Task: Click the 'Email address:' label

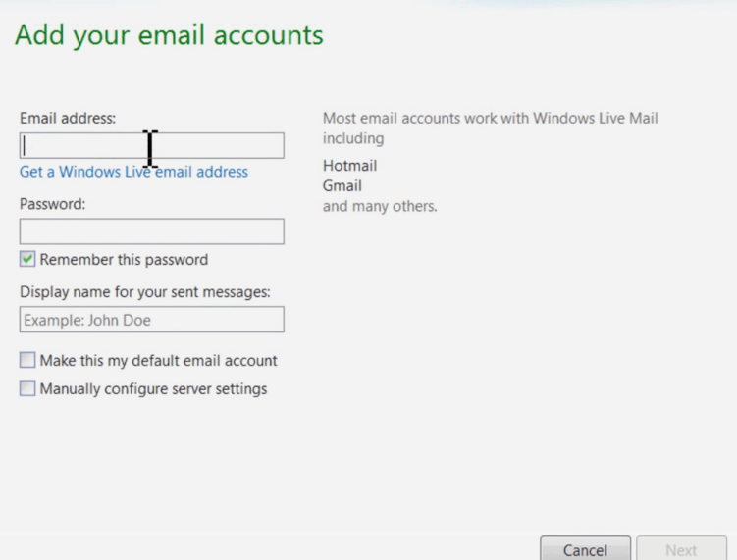Action: tap(68, 118)
